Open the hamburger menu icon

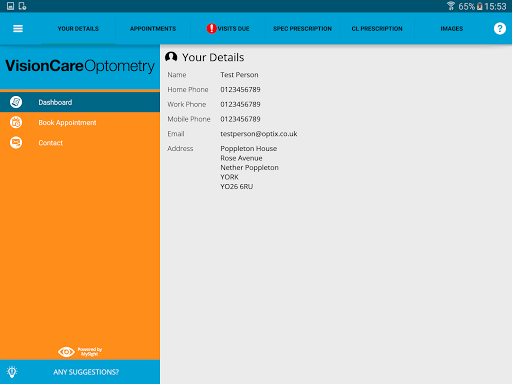pyautogui.click(x=18, y=29)
